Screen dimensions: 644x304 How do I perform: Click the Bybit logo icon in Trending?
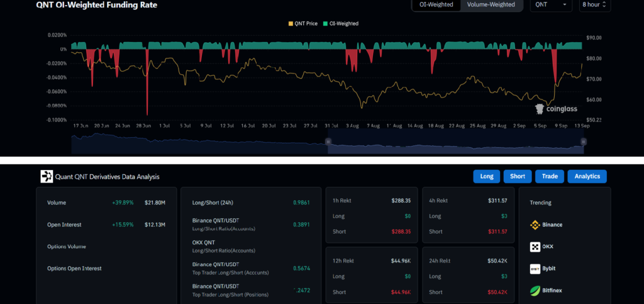pos(535,269)
